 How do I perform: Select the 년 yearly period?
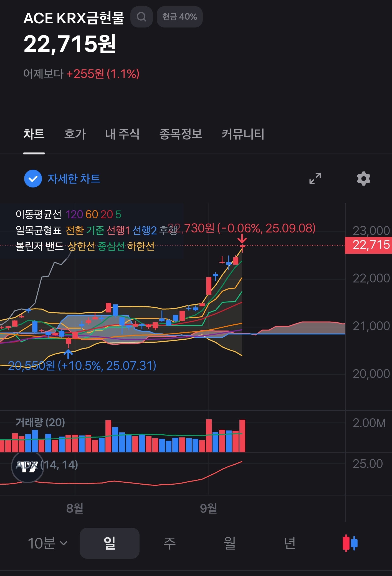coord(290,543)
